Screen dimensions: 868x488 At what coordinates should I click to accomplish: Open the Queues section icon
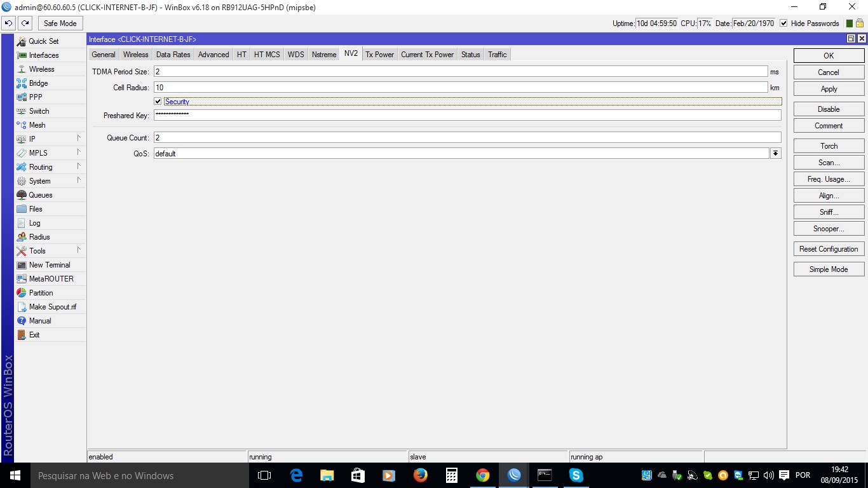point(22,195)
